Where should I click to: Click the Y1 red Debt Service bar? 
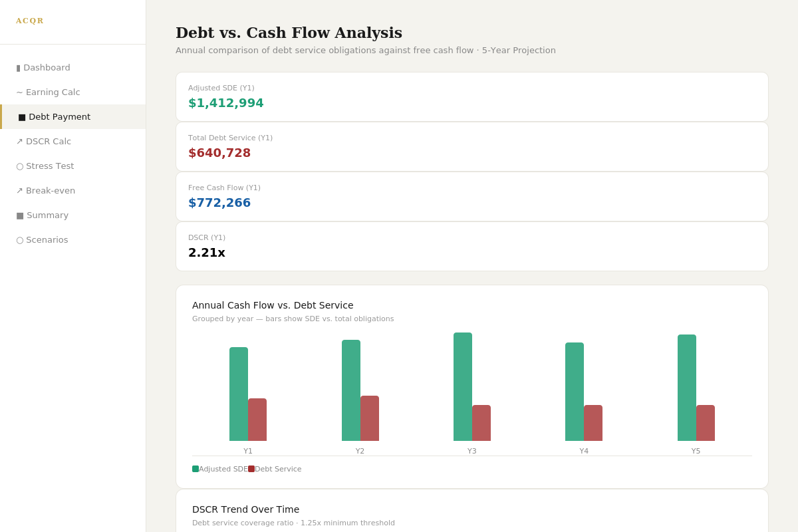coord(257,420)
